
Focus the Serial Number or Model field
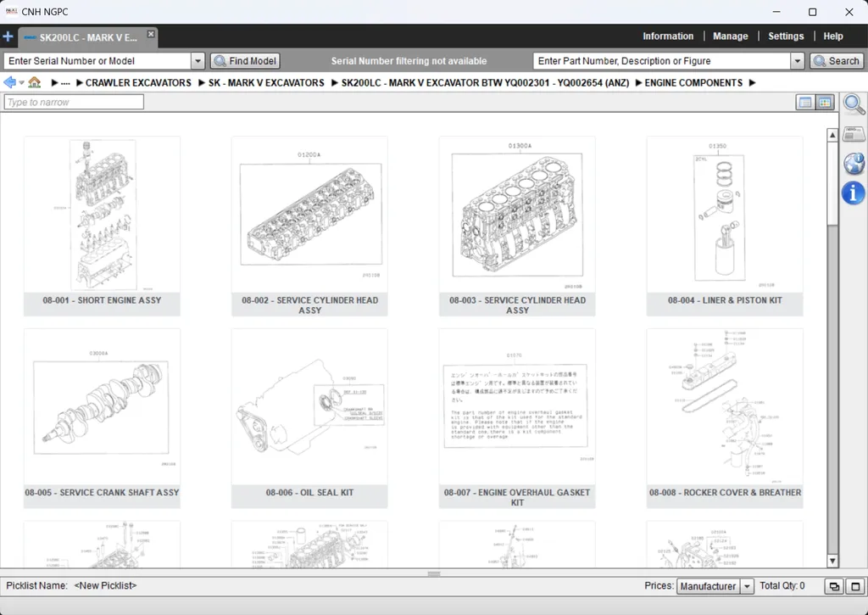click(97, 61)
